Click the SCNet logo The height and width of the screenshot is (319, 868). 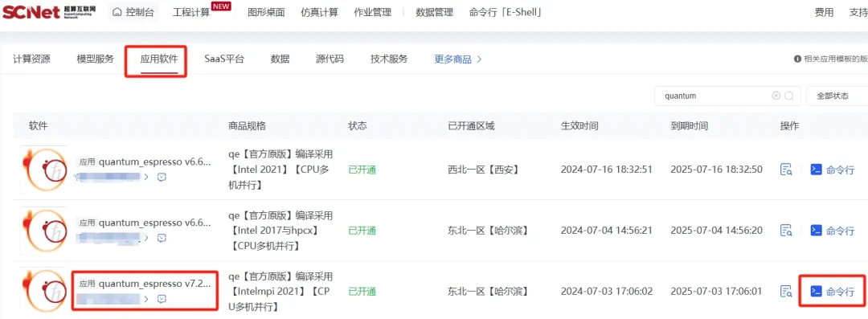pos(48,11)
